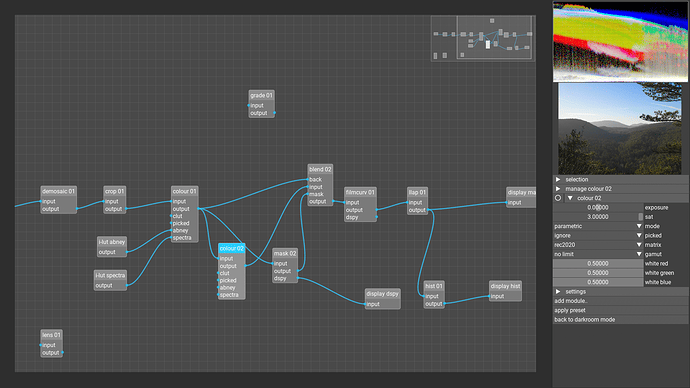Image resolution: width=690 pixels, height=388 pixels.
Task: Select the demosaic 01 node
Action: [x=59, y=191]
